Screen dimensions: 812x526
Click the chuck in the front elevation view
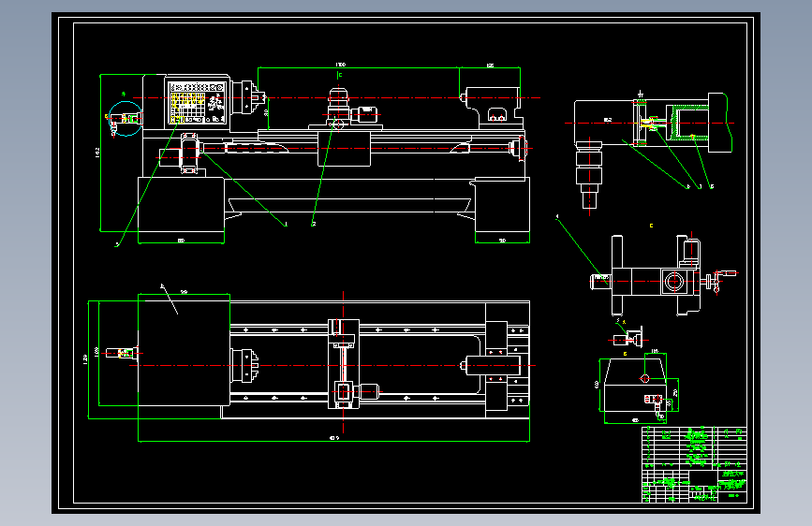pyautogui.click(x=248, y=97)
